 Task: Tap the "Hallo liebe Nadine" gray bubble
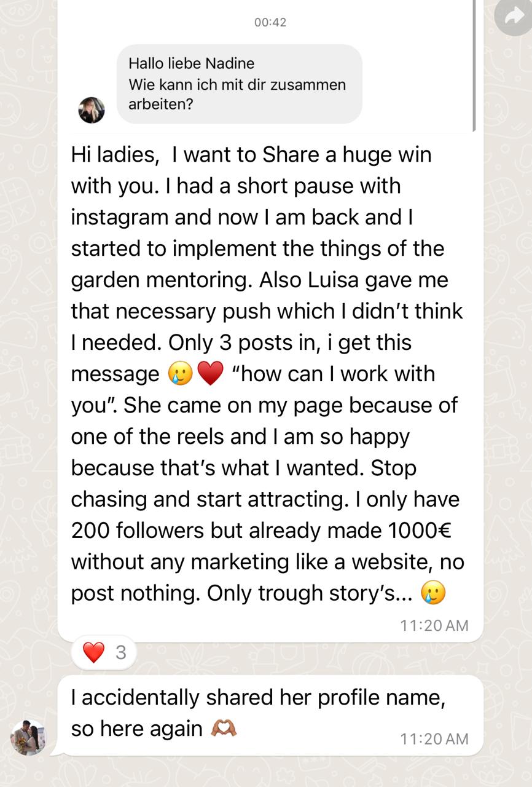pos(239,84)
